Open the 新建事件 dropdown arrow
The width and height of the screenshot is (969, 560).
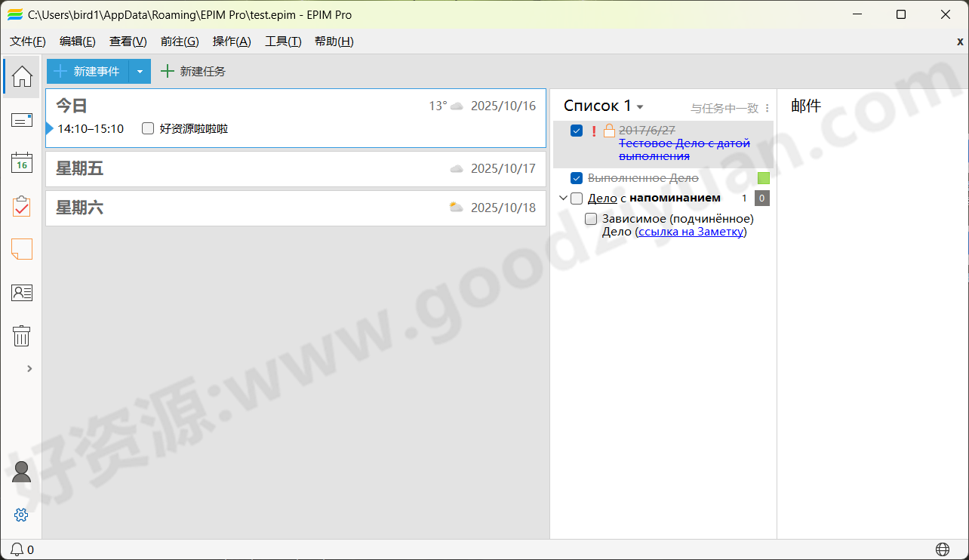[x=139, y=70]
